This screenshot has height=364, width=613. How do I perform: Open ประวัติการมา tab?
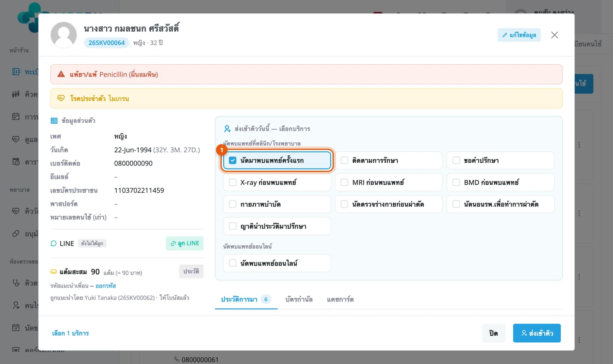pyautogui.click(x=246, y=299)
